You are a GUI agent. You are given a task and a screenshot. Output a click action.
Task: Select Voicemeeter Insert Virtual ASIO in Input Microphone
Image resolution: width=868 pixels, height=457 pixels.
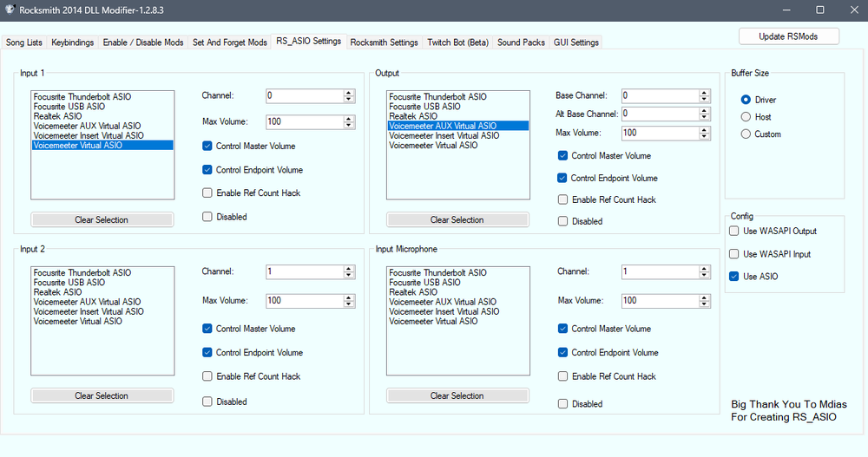(x=457, y=311)
